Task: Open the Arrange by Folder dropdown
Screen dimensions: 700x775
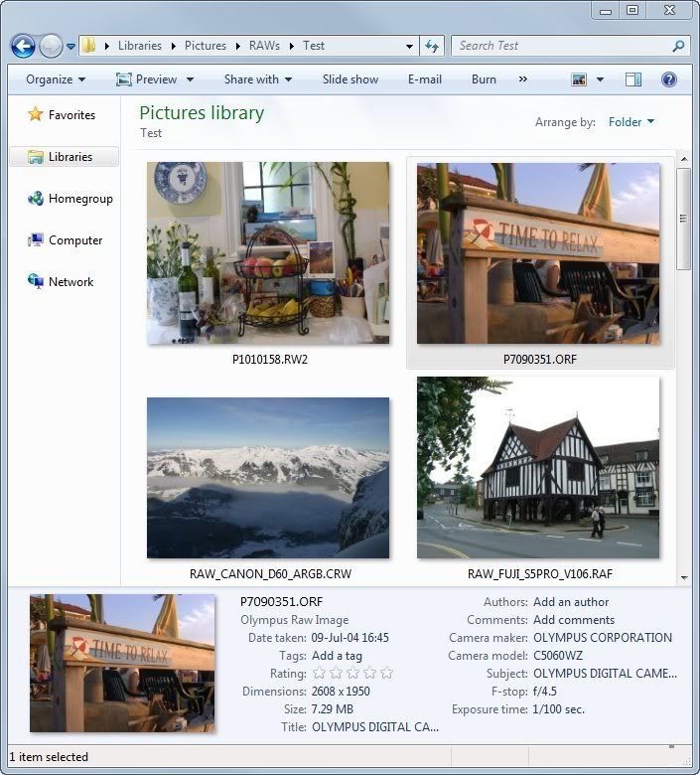Action: (x=630, y=122)
